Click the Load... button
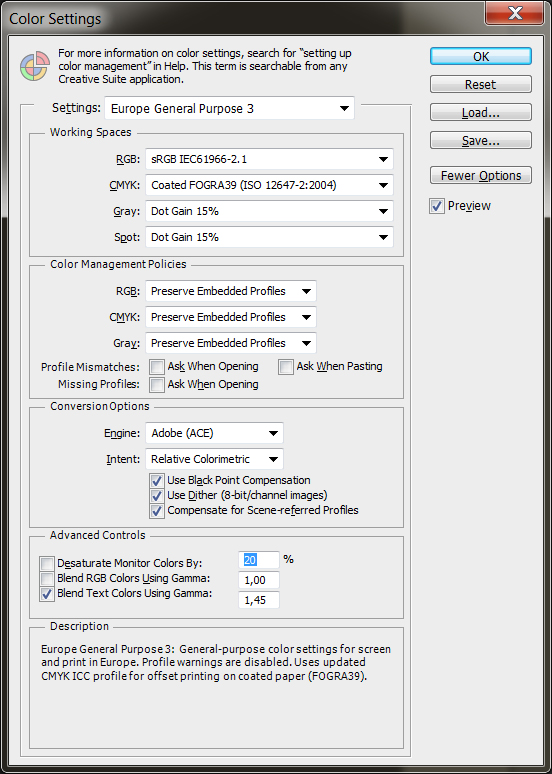Screen dimensions: 552x774 (x=481, y=113)
